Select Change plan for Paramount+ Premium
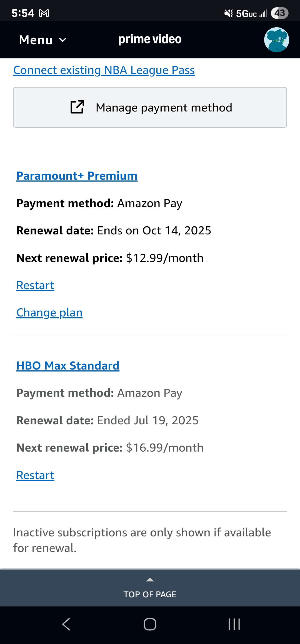The height and width of the screenshot is (644, 300). [x=49, y=313]
